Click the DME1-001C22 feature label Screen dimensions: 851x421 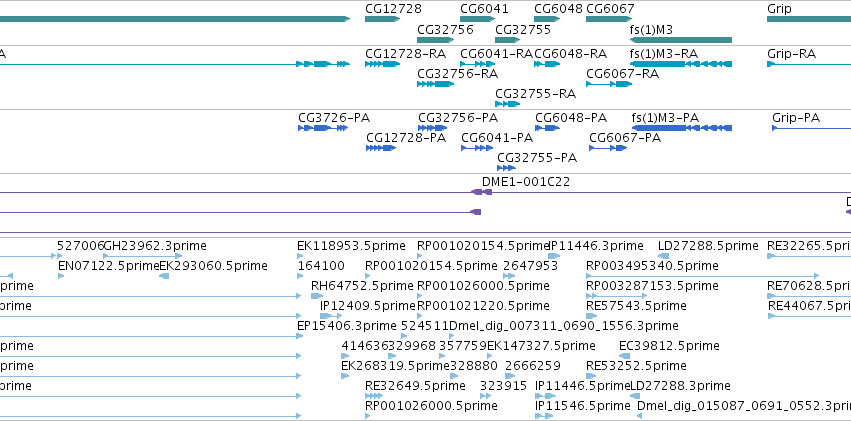[526, 182]
